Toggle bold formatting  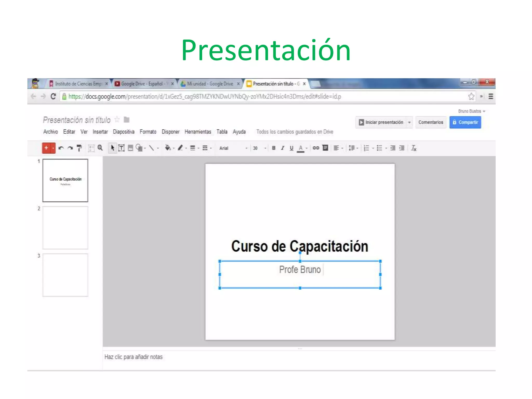[274, 148]
